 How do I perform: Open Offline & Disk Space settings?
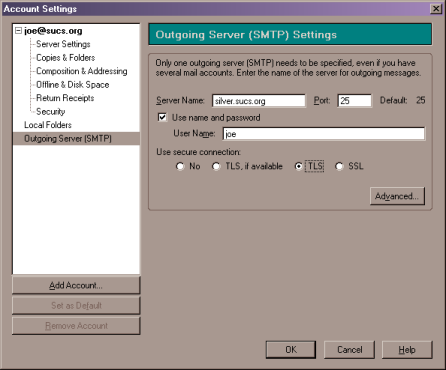click(x=72, y=85)
